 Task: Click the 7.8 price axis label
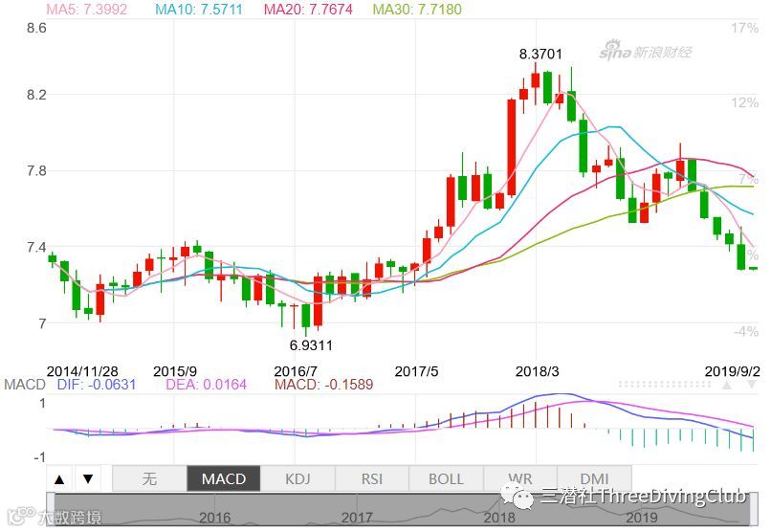click(x=36, y=170)
